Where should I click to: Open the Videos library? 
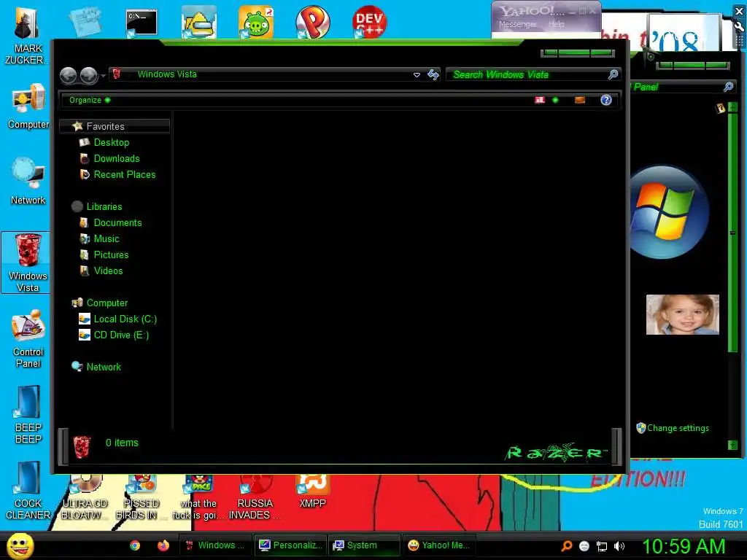(101, 271)
